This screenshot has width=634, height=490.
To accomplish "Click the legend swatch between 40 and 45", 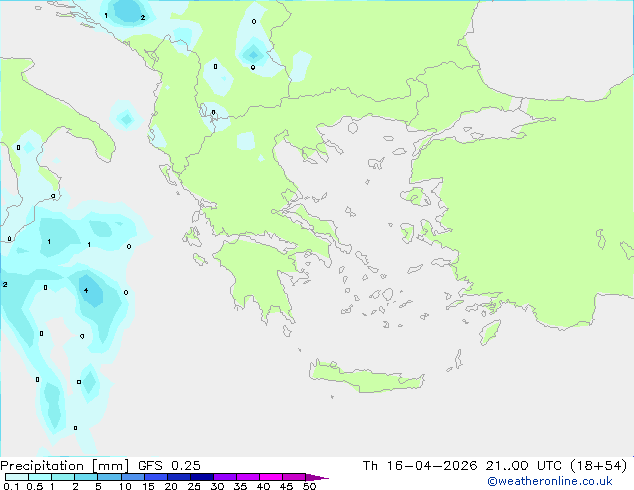I will point(271,477).
